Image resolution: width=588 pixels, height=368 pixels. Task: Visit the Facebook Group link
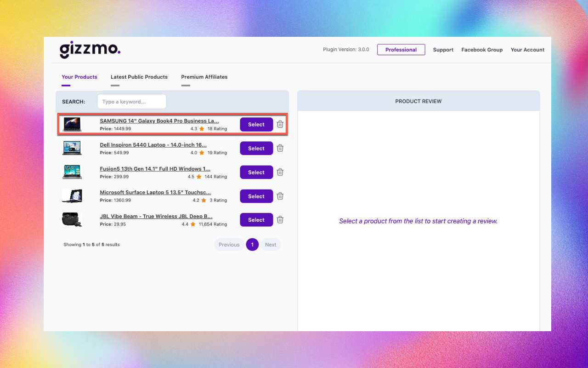coord(482,50)
